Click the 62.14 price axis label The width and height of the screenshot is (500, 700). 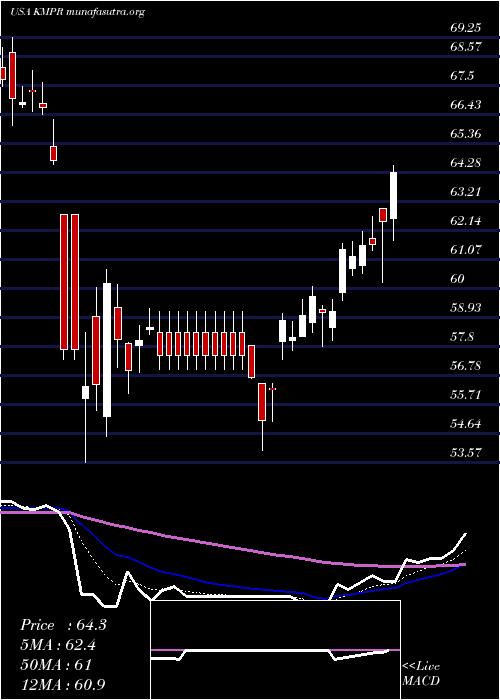(465, 221)
